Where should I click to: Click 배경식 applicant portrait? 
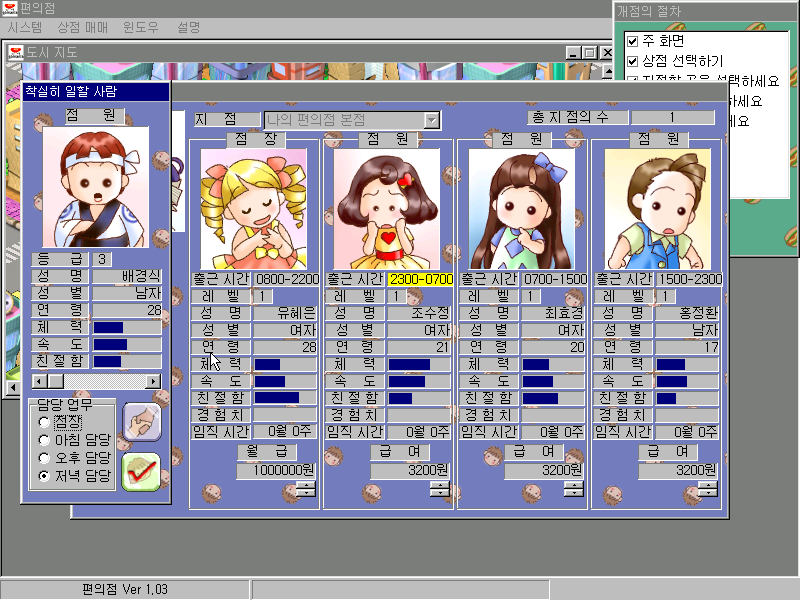pos(96,187)
